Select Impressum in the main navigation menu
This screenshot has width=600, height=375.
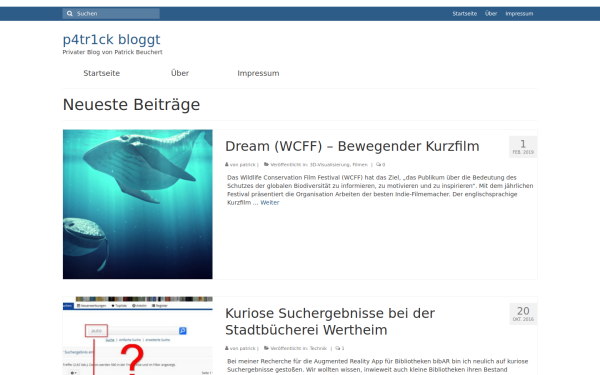coord(258,73)
